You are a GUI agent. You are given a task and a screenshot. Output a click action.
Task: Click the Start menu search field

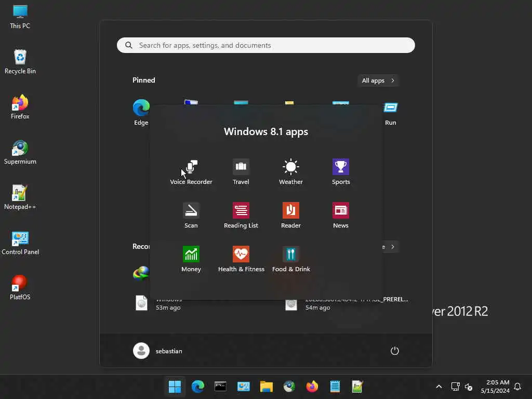point(265,45)
